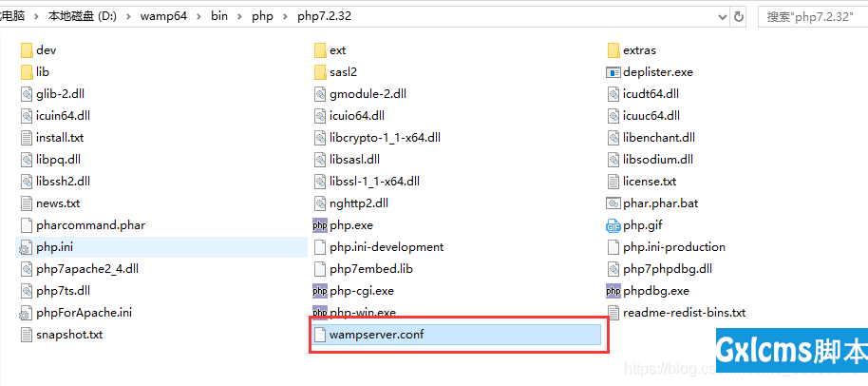Select the file name php-win.exe
This screenshot has height=386, width=868.
[363, 313]
